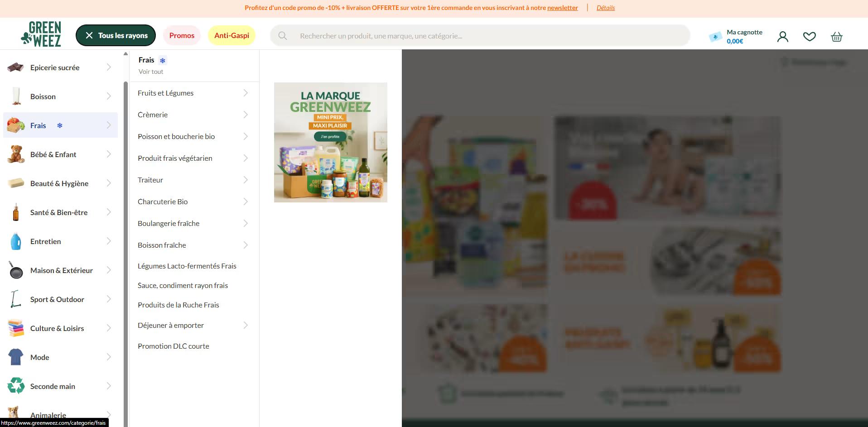This screenshot has height=427, width=868.
Task: Click the Maison & Extérieur pan icon
Action: click(16, 270)
